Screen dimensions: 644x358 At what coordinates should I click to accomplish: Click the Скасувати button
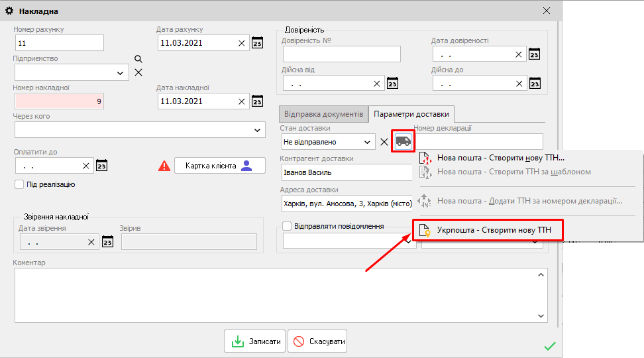point(317,341)
